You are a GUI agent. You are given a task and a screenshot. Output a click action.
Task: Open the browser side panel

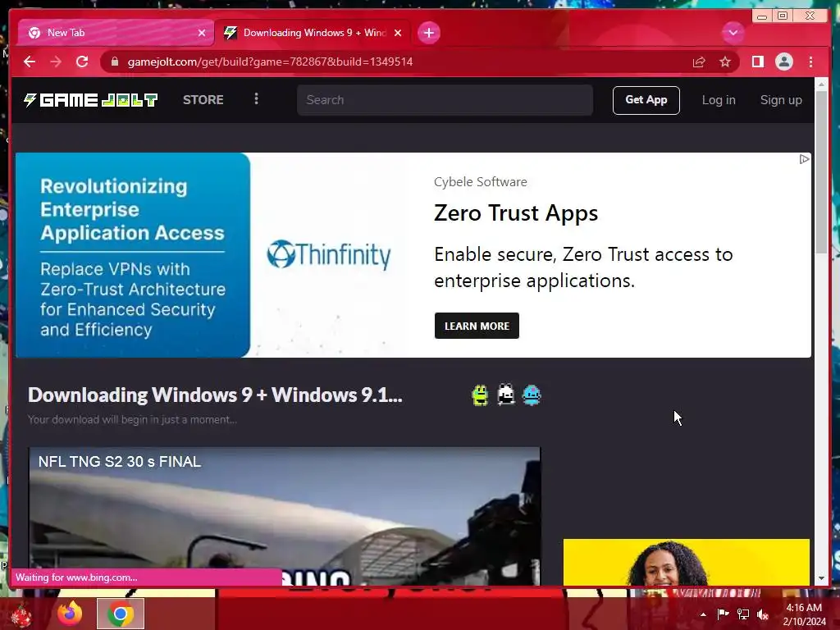tap(757, 62)
